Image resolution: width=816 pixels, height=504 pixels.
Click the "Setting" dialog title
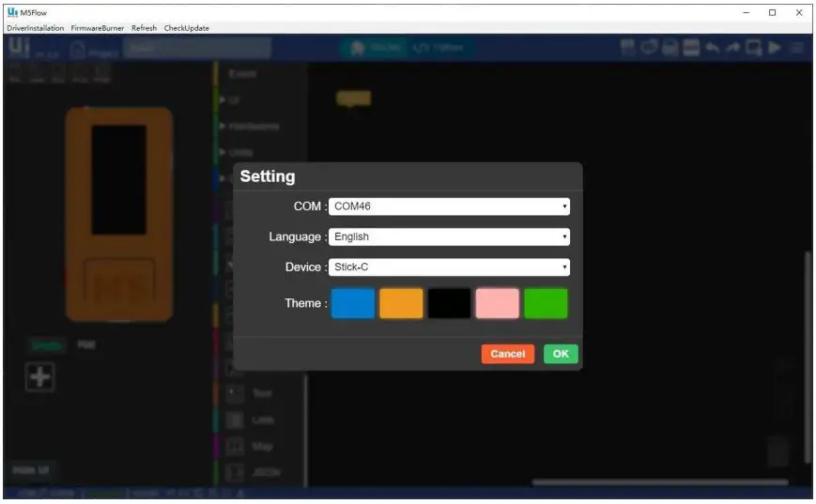pyautogui.click(x=268, y=176)
